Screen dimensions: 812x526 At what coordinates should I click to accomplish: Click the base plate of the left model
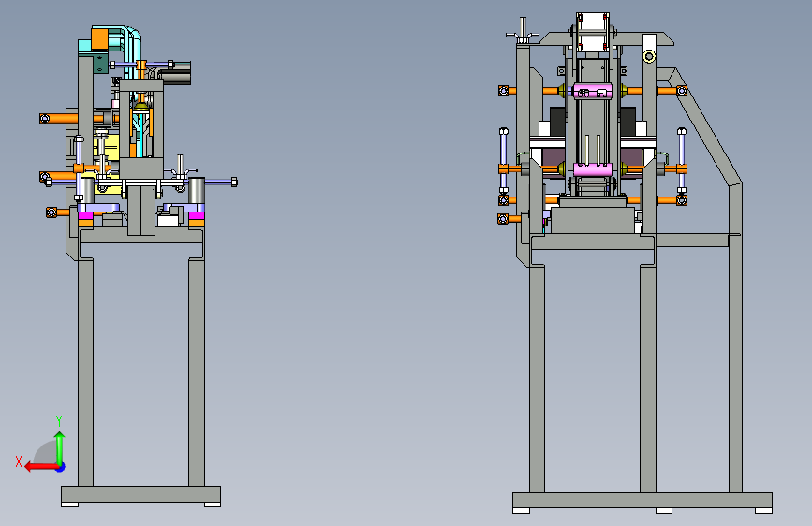point(140,494)
